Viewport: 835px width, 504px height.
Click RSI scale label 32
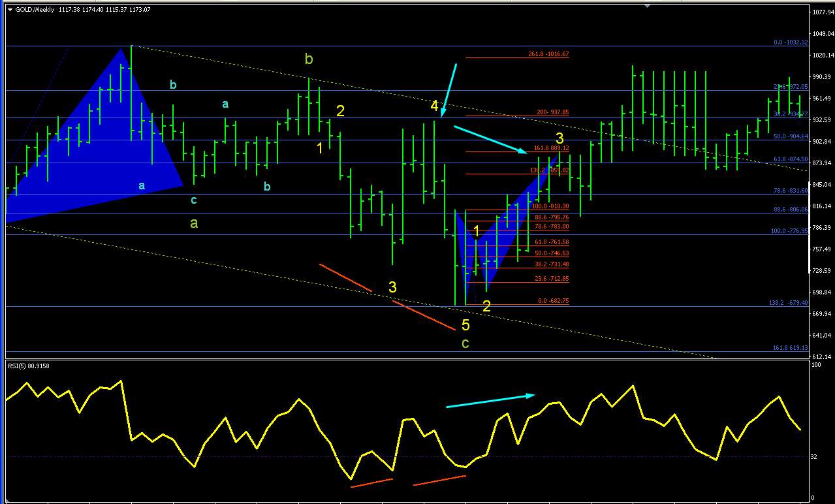tap(813, 457)
